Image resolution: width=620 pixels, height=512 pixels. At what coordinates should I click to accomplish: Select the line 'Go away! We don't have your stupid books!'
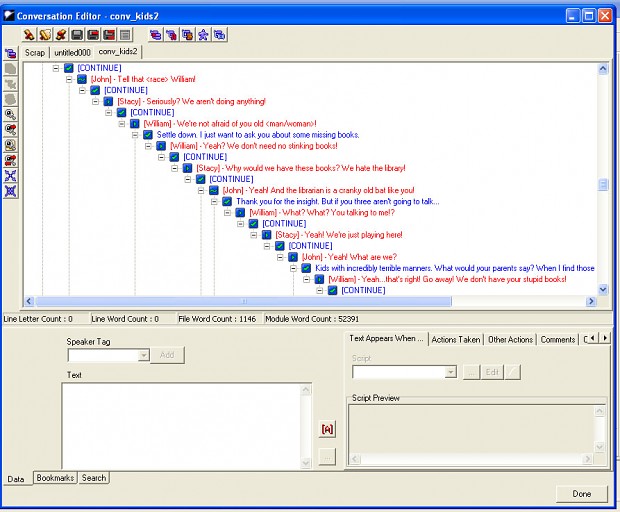click(x=447, y=280)
